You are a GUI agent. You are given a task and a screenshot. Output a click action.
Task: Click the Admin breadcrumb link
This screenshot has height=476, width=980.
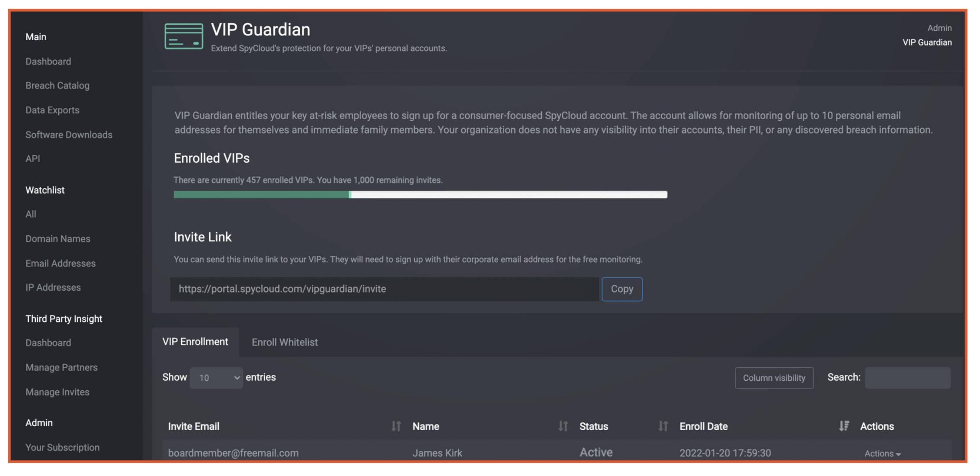(939, 28)
